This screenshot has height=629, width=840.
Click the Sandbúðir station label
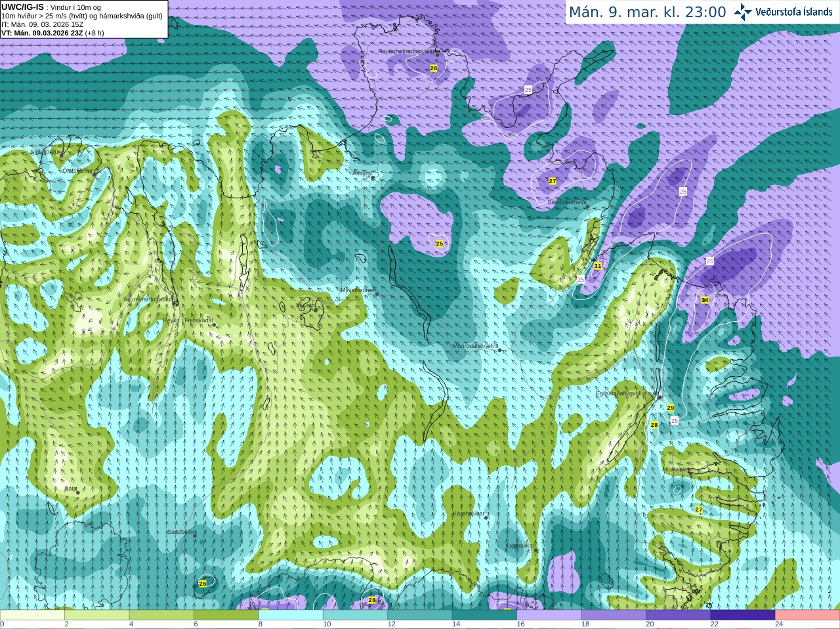[x=180, y=532]
